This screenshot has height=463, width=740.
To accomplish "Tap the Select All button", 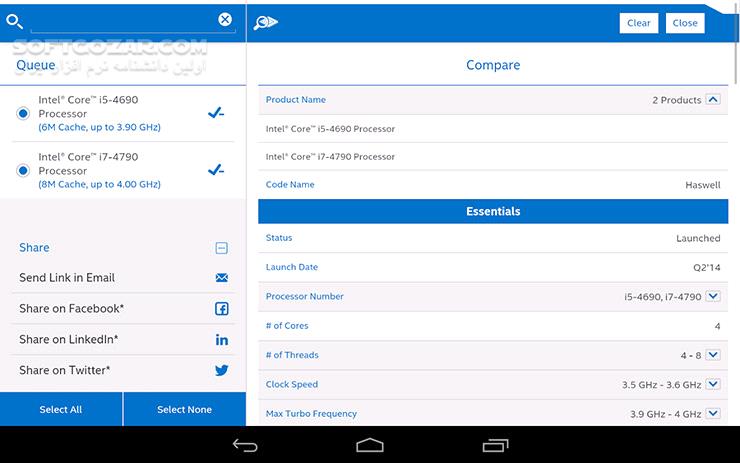I will coord(61,409).
